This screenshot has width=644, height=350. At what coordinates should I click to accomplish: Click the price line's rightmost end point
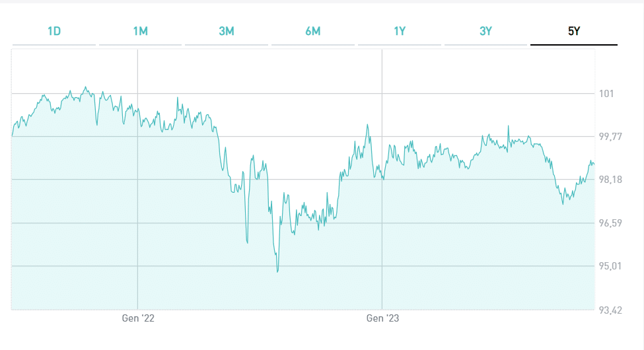(594, 164)
